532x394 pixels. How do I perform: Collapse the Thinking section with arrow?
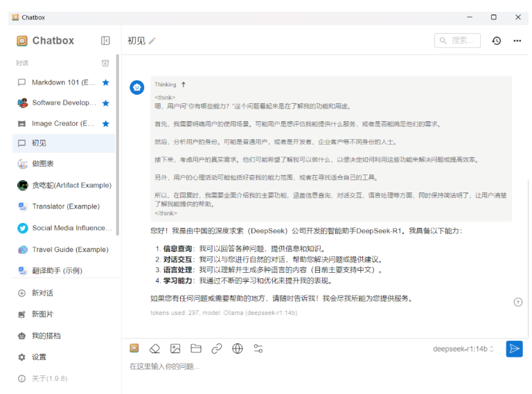click(184, 84)
